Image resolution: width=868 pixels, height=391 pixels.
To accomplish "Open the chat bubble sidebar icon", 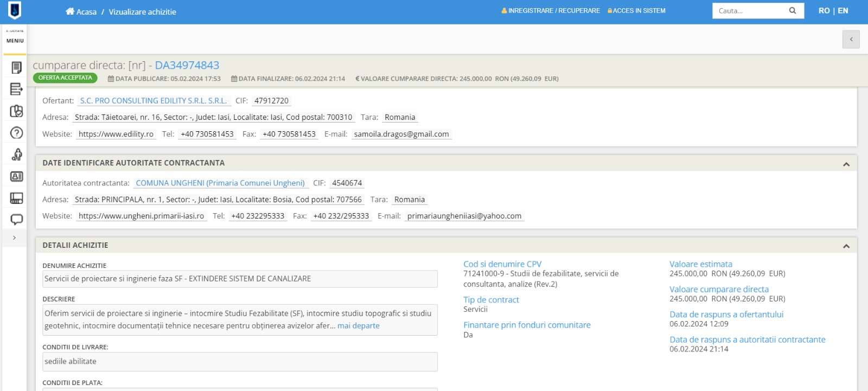I will click(17, 219).
